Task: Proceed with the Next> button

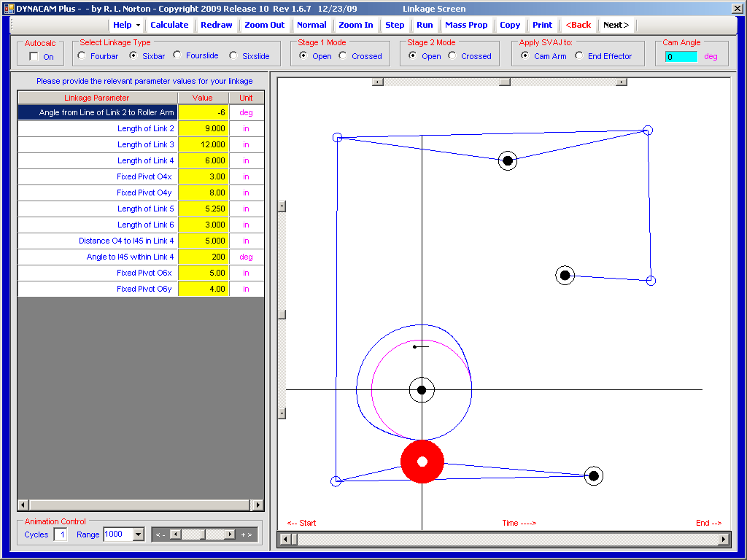Action: click(x=616, y=25)
